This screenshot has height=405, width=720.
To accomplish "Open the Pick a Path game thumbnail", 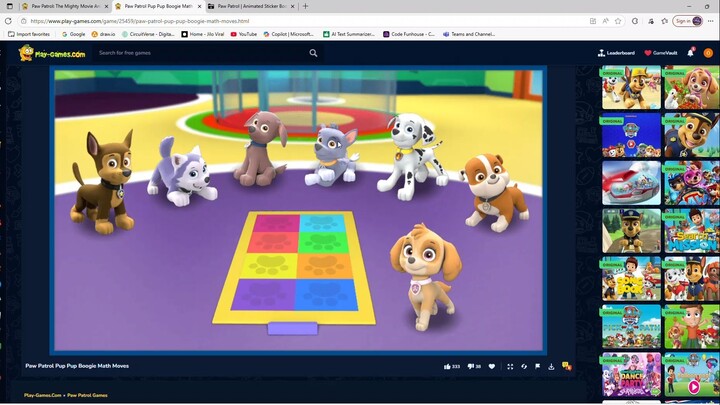I will coord(631,326).
